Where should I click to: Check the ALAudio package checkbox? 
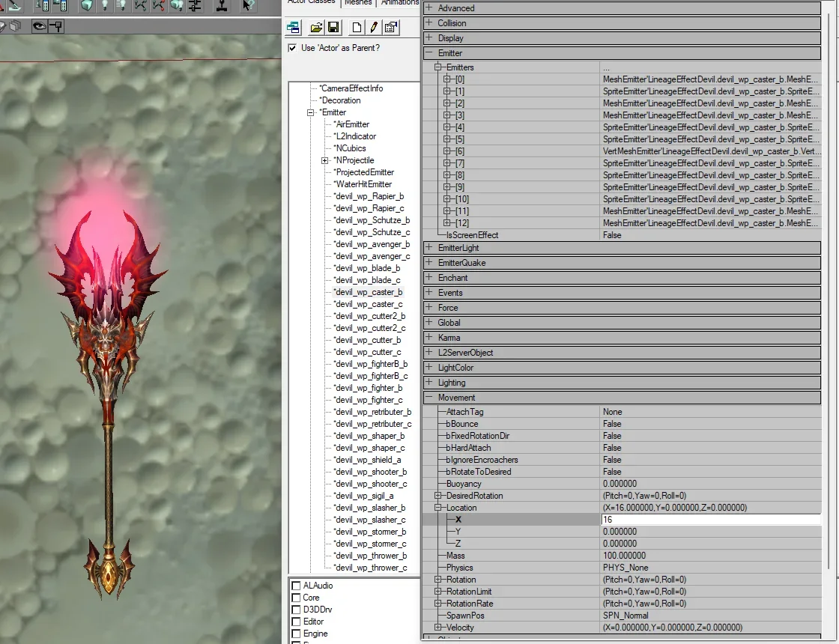(296, 586)
